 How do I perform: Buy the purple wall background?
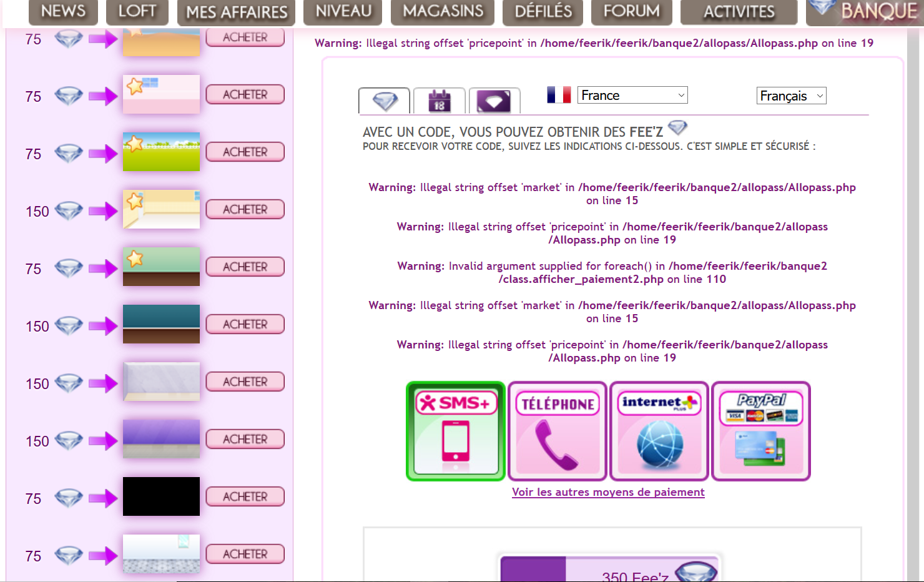[x=245, y=440]
